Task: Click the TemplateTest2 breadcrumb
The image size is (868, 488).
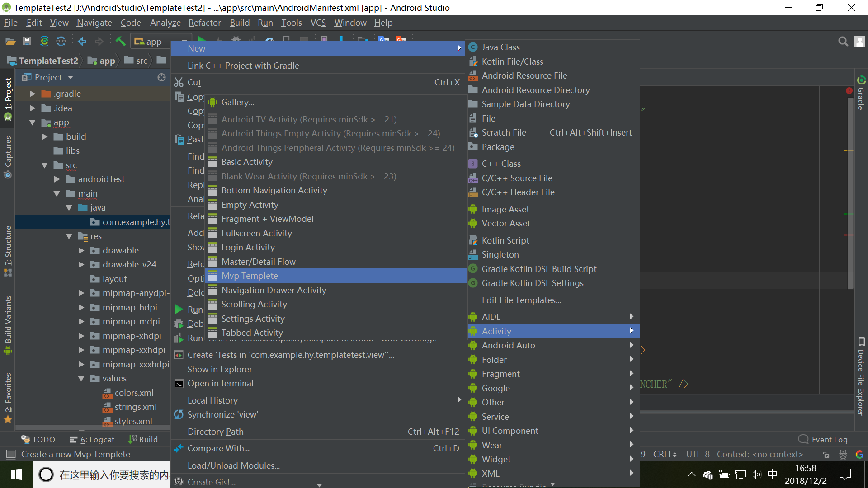Action: [x=43, y=61]
